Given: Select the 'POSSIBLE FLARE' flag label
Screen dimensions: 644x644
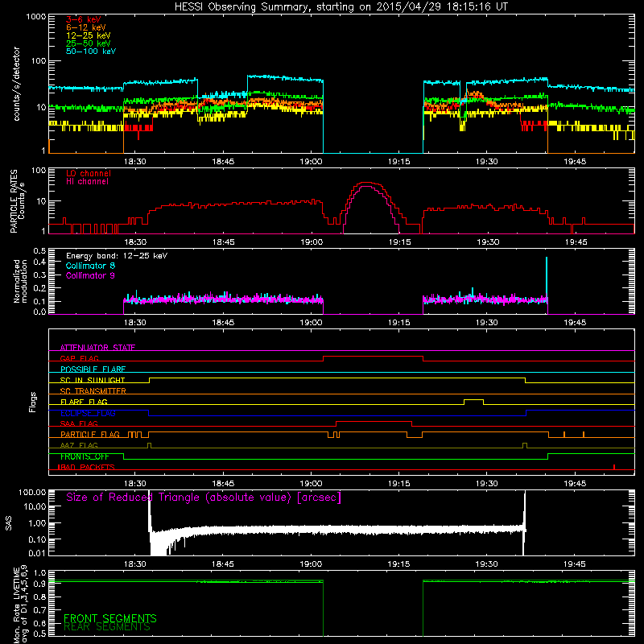Looking at the screenshot, I should point(93,369).
